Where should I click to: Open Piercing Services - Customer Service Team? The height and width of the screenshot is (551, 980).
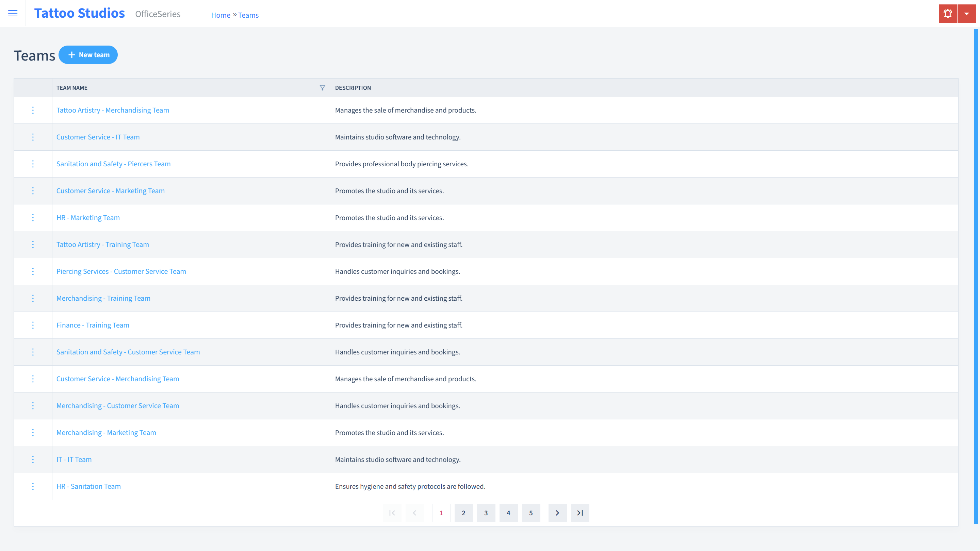tap(121, 271)
